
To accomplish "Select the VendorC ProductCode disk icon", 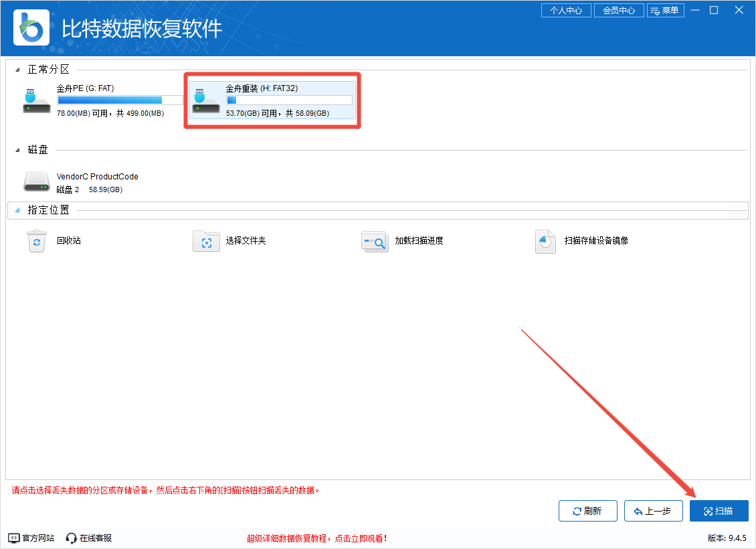I will 36,181.
